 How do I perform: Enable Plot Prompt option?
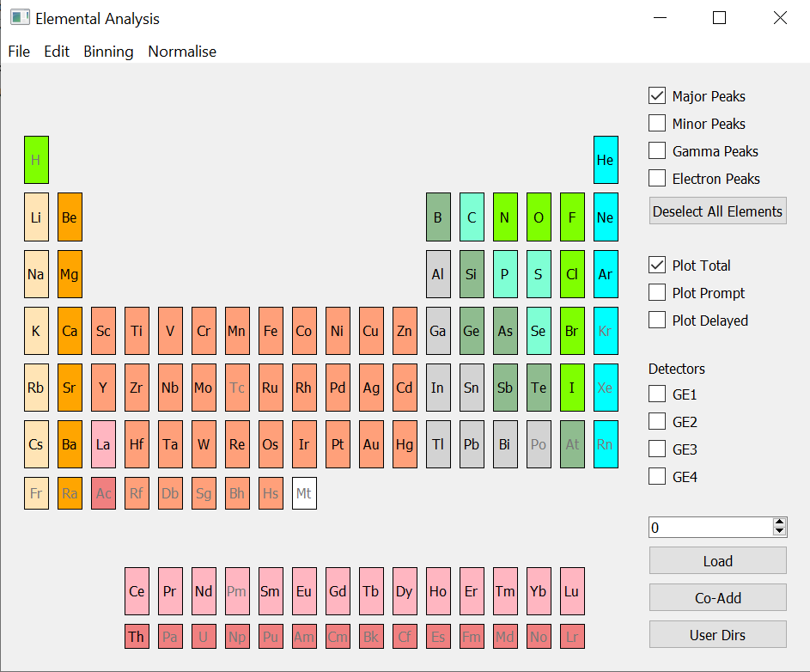coord(657,293)
